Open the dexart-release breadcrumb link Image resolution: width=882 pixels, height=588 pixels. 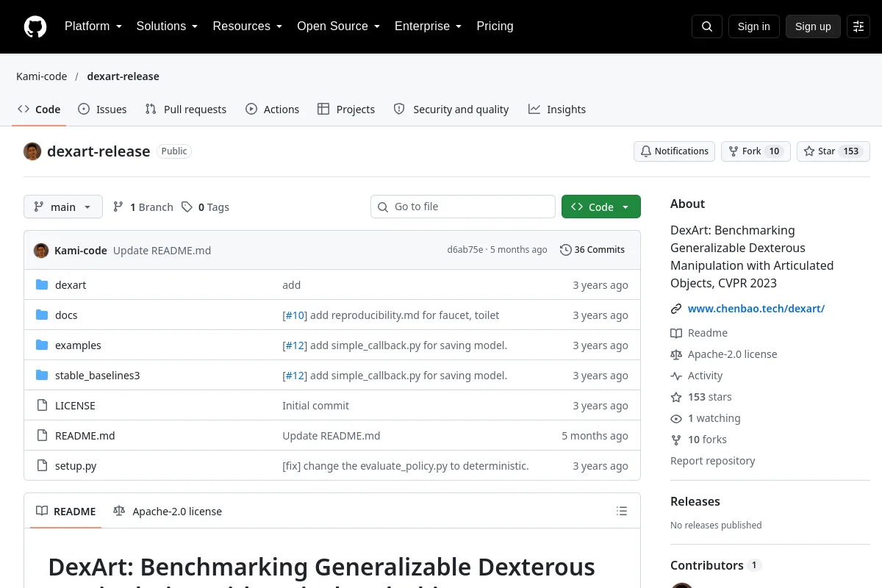pos(123,76)
